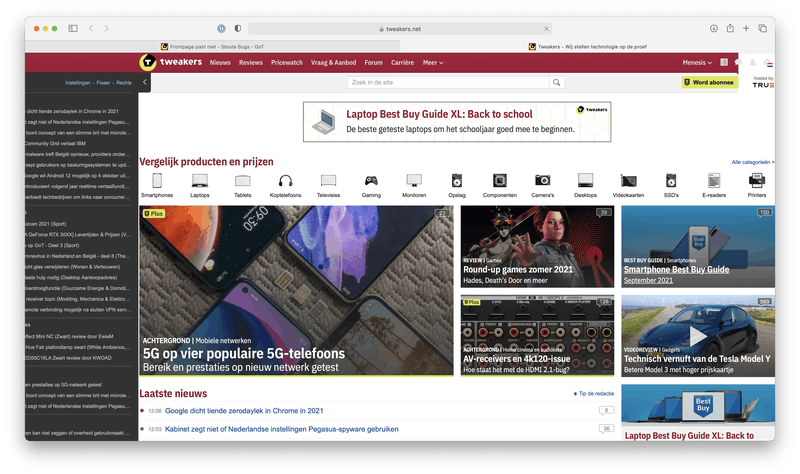Open the messages speech bubble icon
The height and width of the screenshot is (474, 800).
coord(738,62)
